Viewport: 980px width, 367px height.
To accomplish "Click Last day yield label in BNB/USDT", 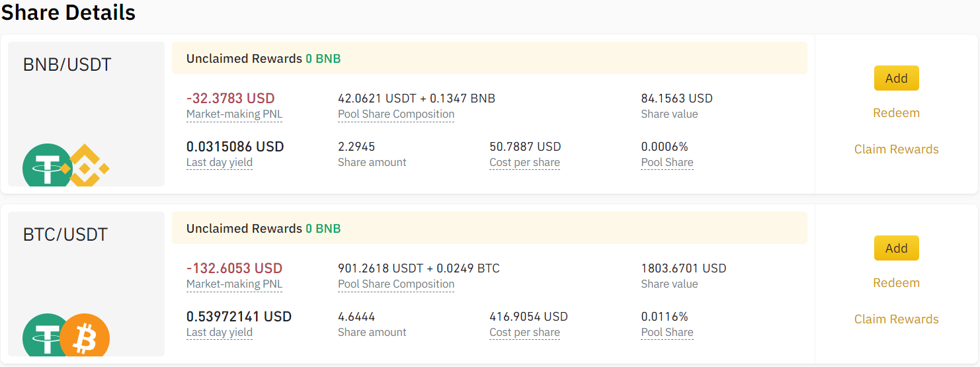I will 220,163.
